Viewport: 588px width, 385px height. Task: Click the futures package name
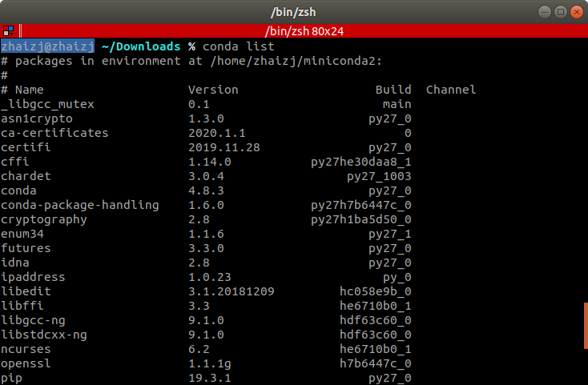coord(26,248)
